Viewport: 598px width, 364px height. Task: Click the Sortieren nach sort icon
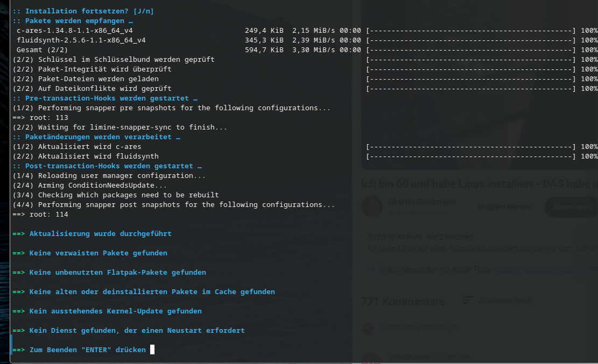(x=468, y=301)
